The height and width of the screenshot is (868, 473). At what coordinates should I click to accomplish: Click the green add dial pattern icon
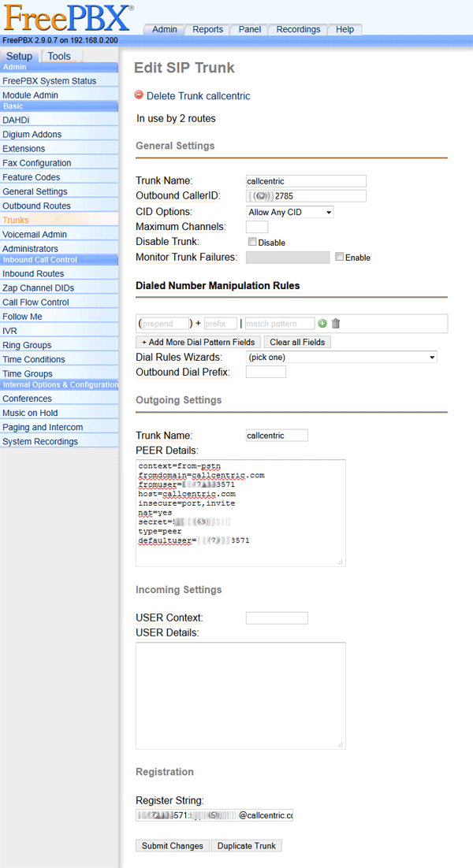[322, 324]
